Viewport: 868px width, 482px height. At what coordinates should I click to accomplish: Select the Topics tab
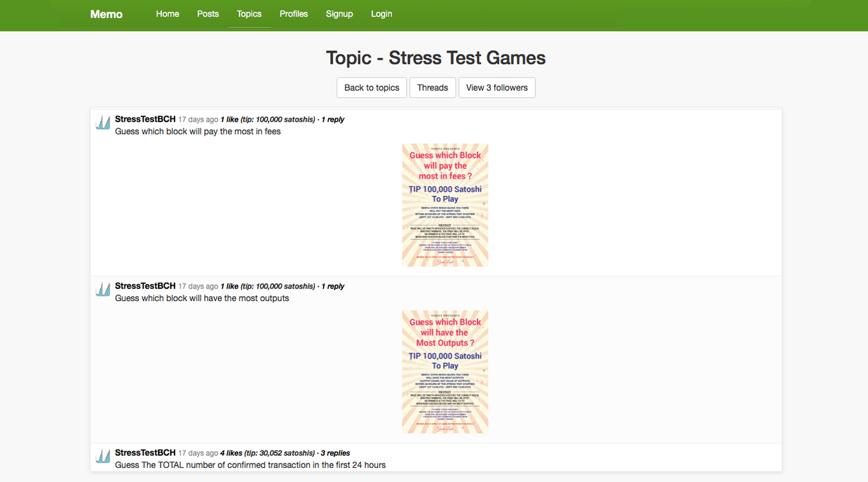(x=249, y=14)
